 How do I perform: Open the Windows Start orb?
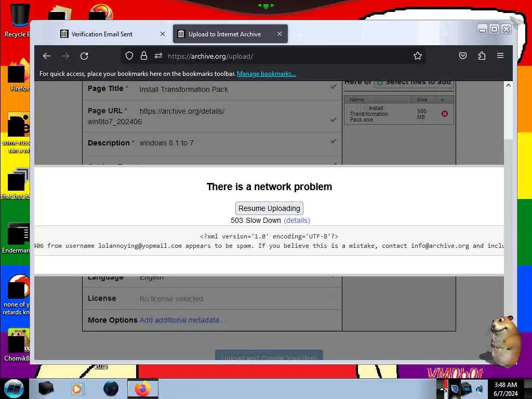14,389
